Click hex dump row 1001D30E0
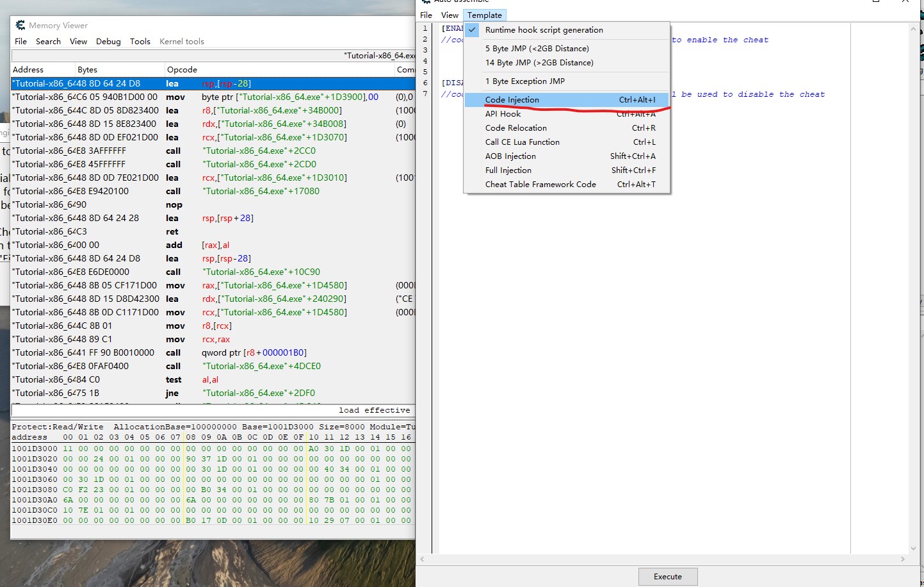The image size is (924, 587). click(x=213, y=520)
